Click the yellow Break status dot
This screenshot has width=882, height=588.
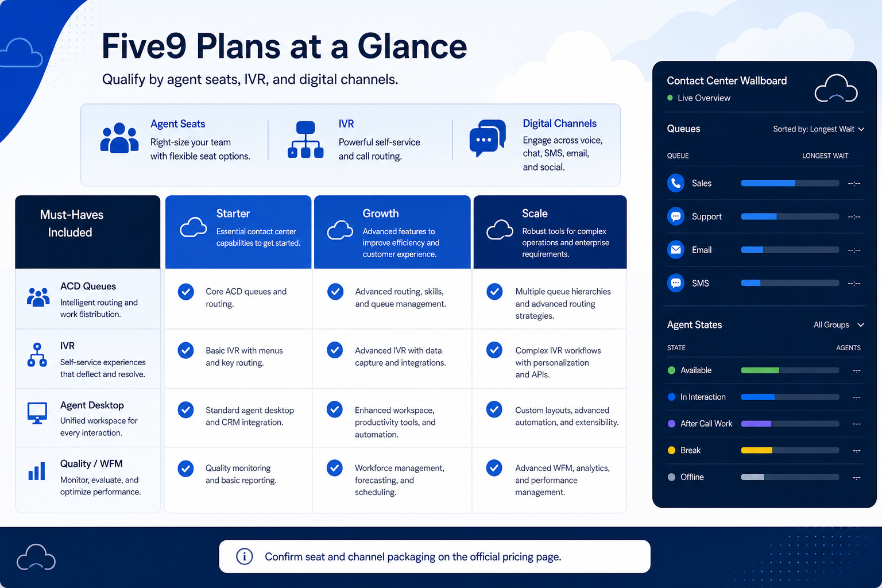click(x=671, y=450)
